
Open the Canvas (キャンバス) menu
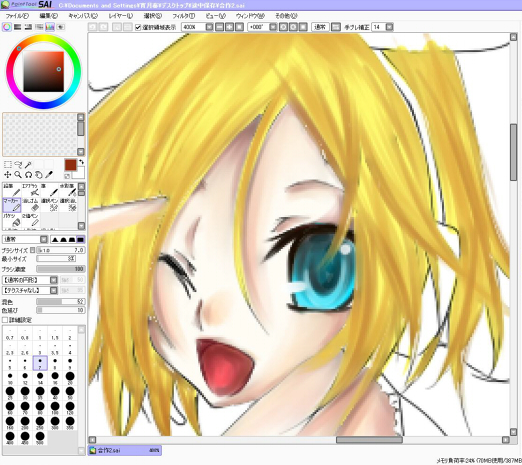tap(83, 16)
